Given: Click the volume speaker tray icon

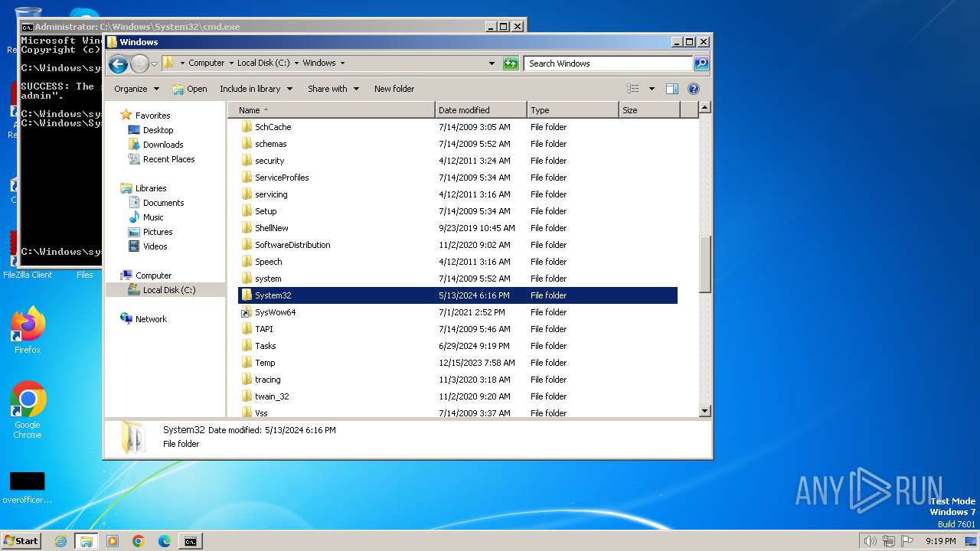Looking at the screenshot, I should [870, 541].
